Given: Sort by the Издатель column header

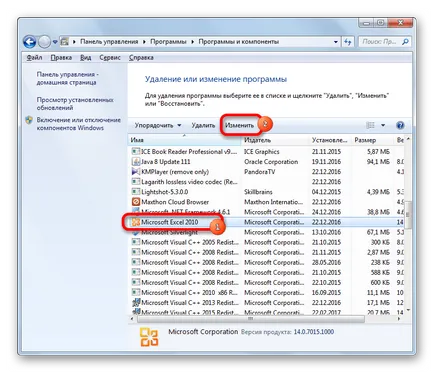Looking at the screenshot, I should click(x=275, y=140).
